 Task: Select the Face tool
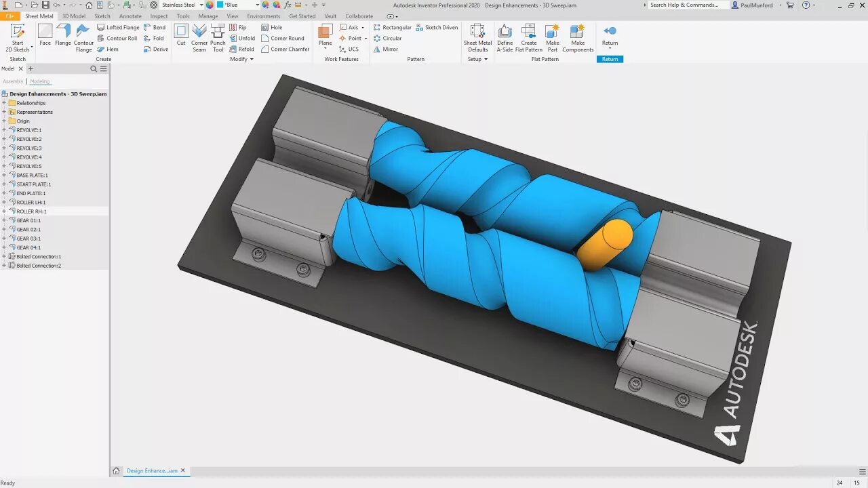[x=45, y=35]
